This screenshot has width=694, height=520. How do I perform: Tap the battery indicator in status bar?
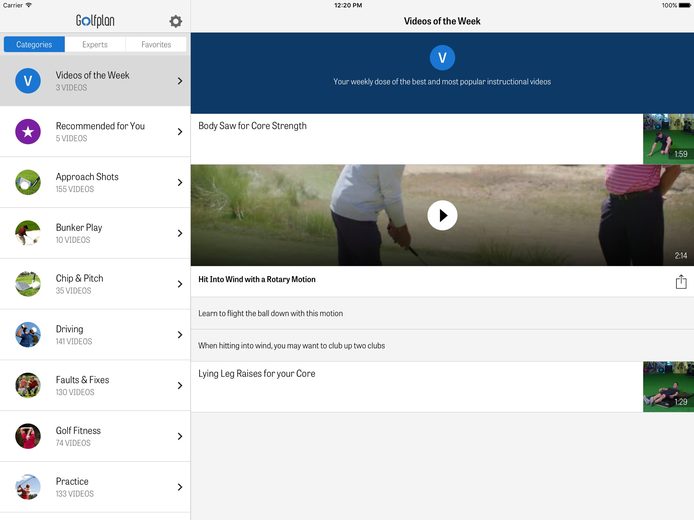click(684, 5)
